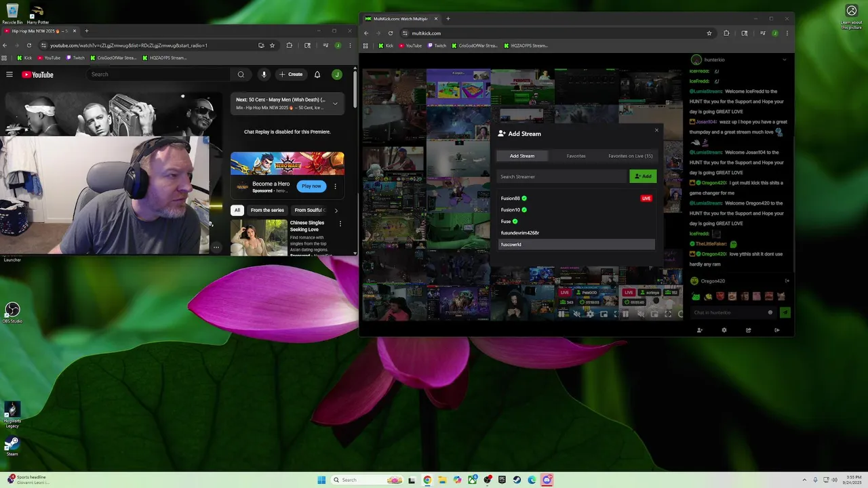Screen dimensions: 868x488
Task: Select From Soulful filter chip
Action: tap(310, 210)
